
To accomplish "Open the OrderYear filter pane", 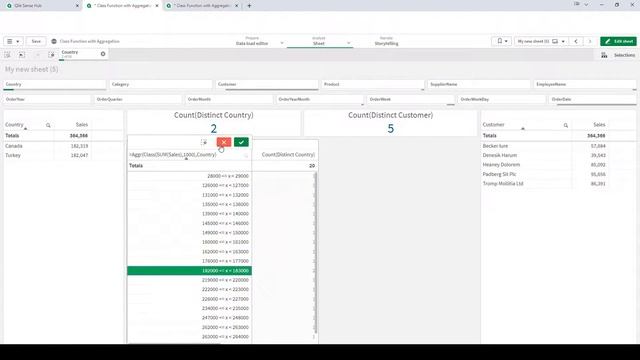I will click(x=47, y=99).
